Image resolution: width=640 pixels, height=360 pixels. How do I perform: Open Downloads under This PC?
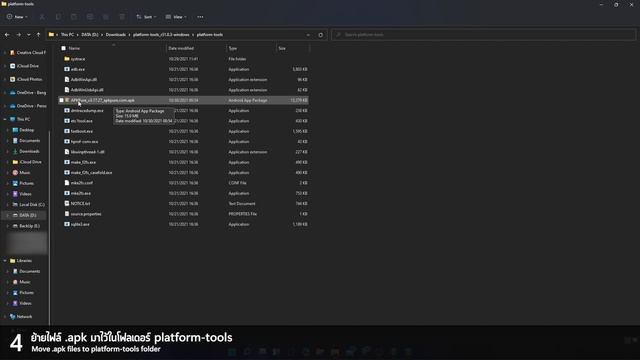pyautogui.click(x=26, y=151)
